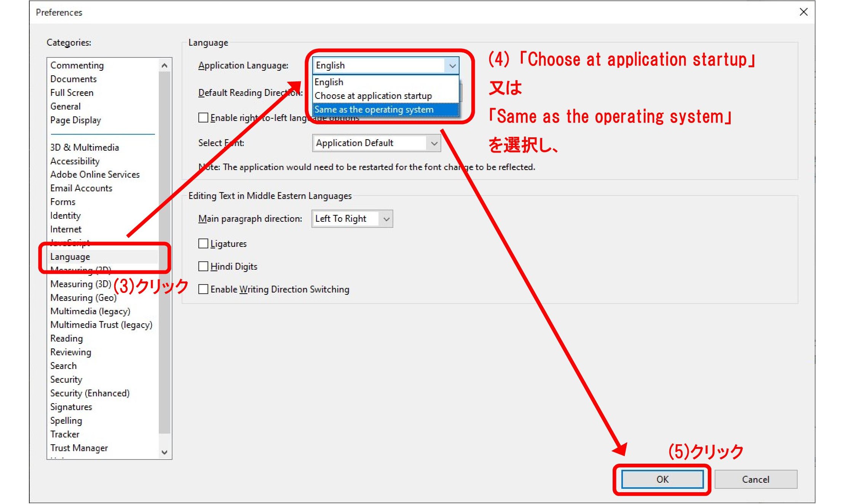Screen dimensions: 846x504
Task: Select General category from sidebar
Action: pyautogui.click(x=66, y=106)
